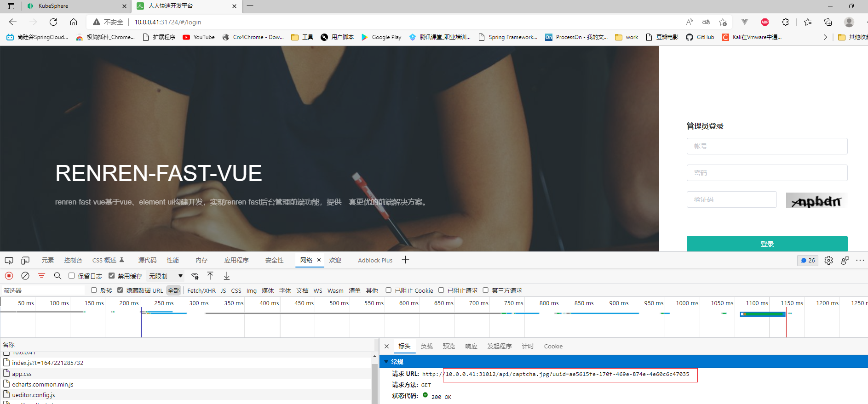Open the browser extensions puzzle icon
This screenshot has height=404, width=868.
[x=785, y=22]
